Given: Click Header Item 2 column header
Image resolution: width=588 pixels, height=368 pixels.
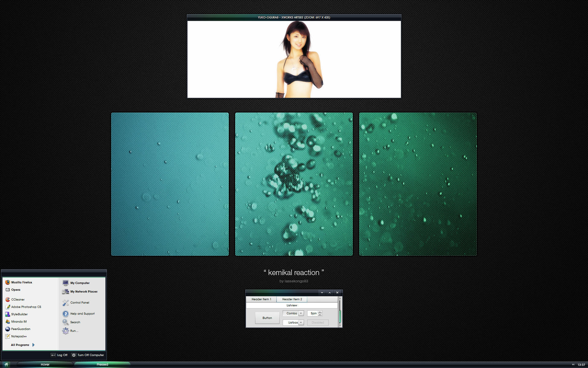Looking at the screenshot, I should pyautogui.click(x=292, y=299).
